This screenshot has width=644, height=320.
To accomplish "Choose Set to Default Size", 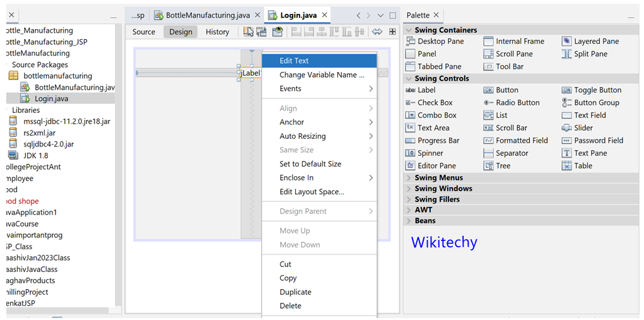I will (320, 164).
